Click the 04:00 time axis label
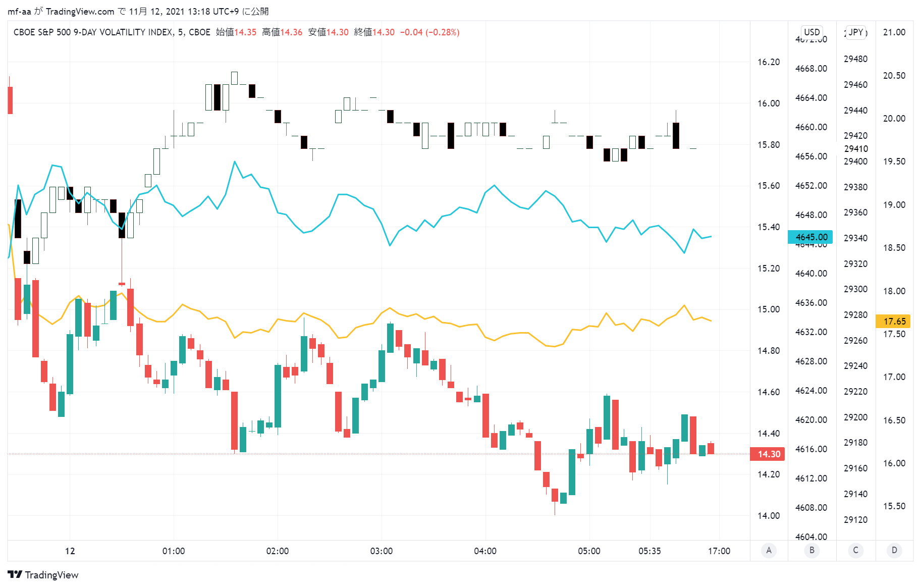Image resolution: width=921 pixels, height=588 pixels. tap(485, 551)
